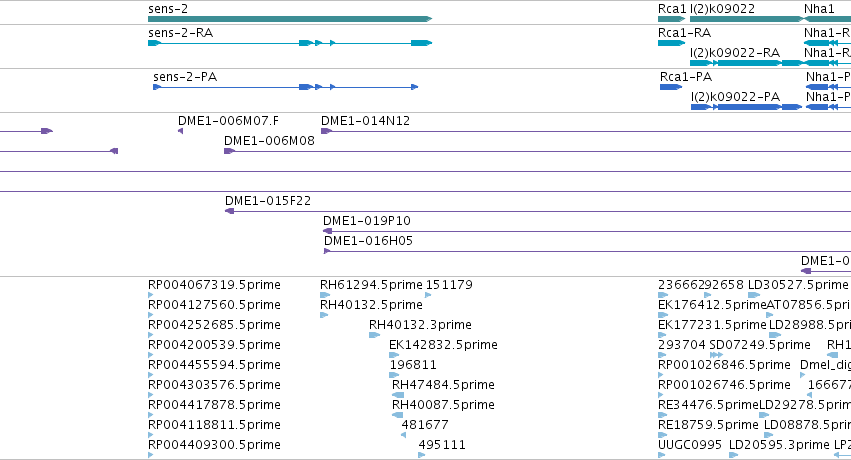Click the EK142832.5prime EST label
Viewport: 851px width, 460px height.
(x=443, y=345)
